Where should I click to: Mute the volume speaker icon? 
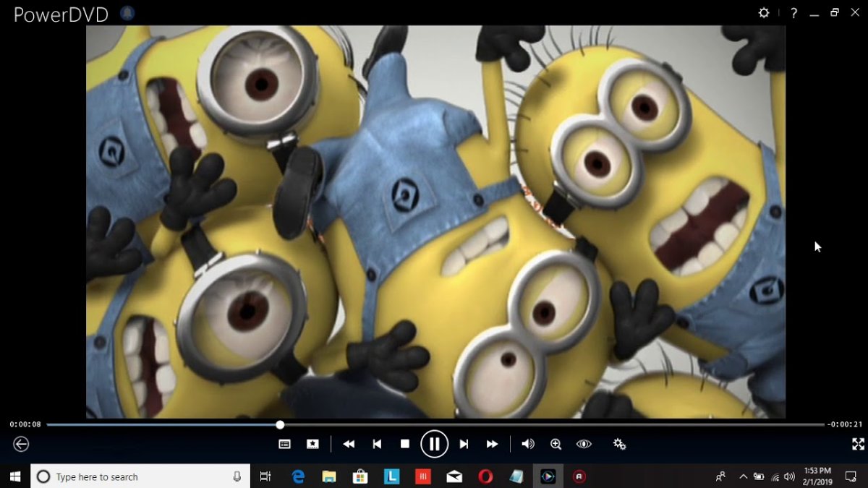[528, 444]
